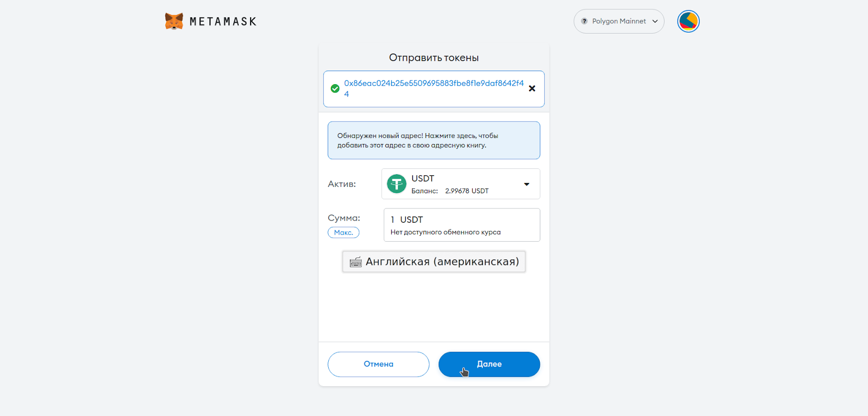Open the asset selector showing USDT balance

[461, 184]
